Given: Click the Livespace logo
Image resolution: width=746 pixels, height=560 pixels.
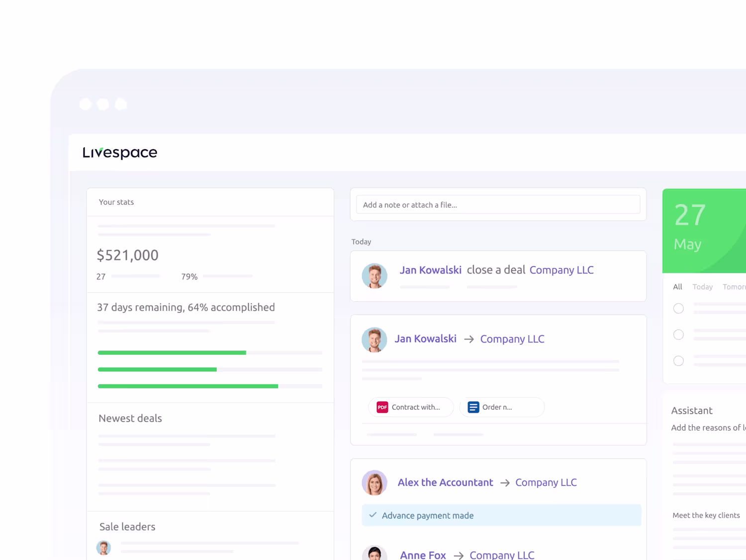Looking at the screenshot, I should point(120,153).
